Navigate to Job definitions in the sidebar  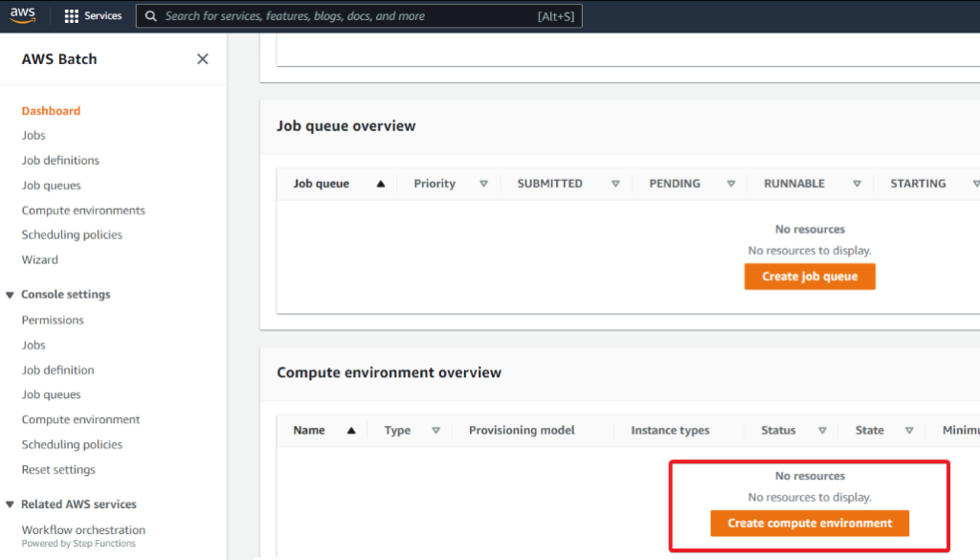[x=59, y=160]
